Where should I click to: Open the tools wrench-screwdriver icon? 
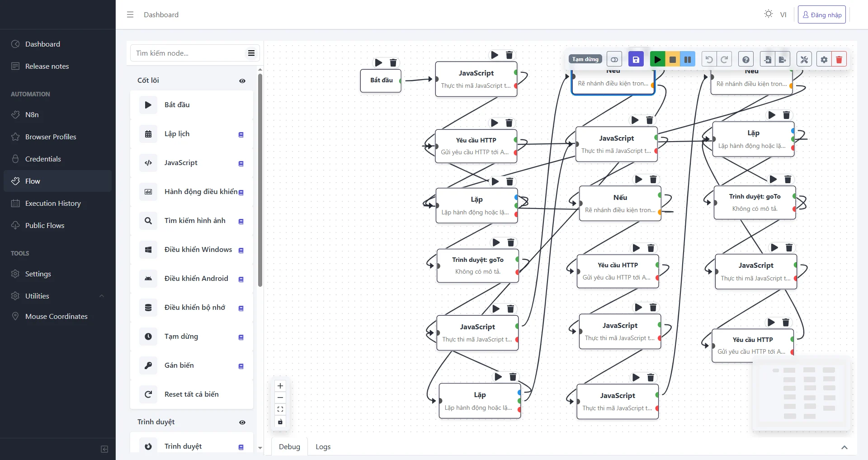804,59
